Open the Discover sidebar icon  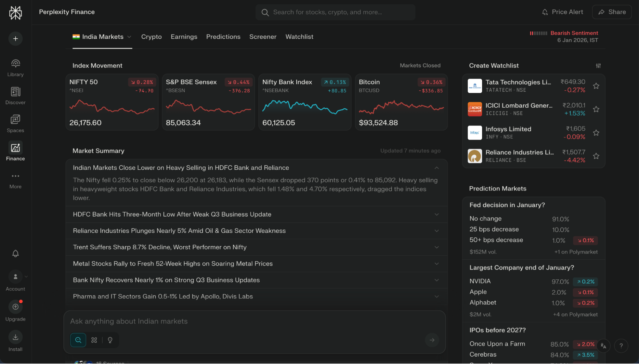click(15, 92)
